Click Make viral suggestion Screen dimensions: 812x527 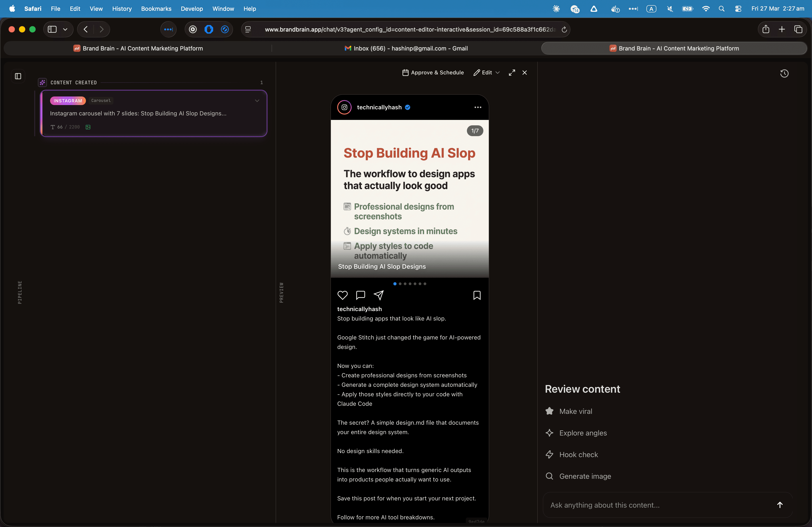pyautogui.click(x=569, y=411)
